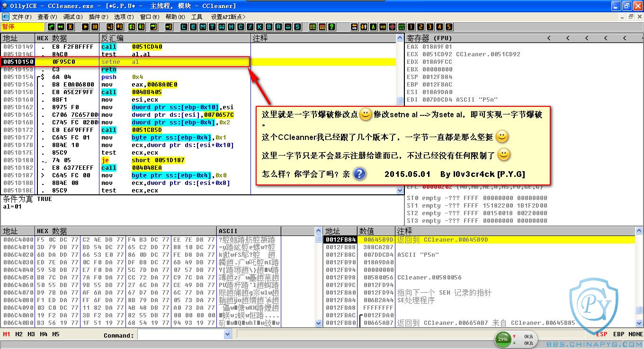Screen dimensions: 644x349
Task: Click toolbar number 1 icon
Action: tap(411, 27)
